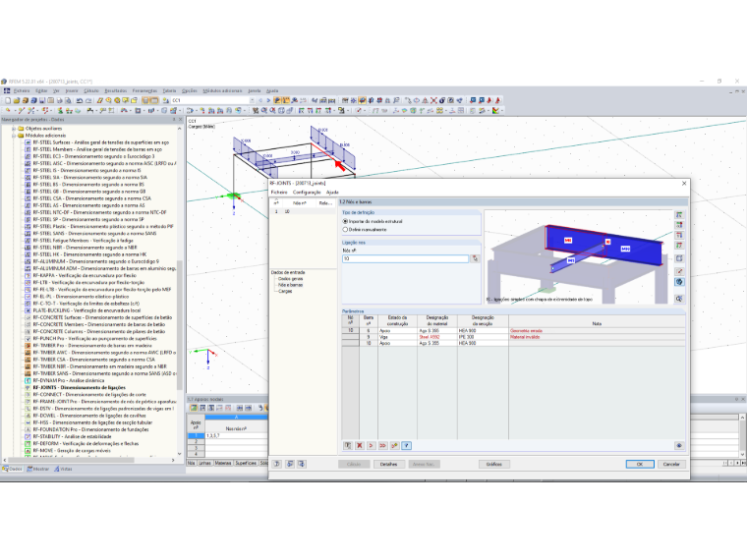
Task: Select Dados gerais in dialog tree
Action: [291, 279]
